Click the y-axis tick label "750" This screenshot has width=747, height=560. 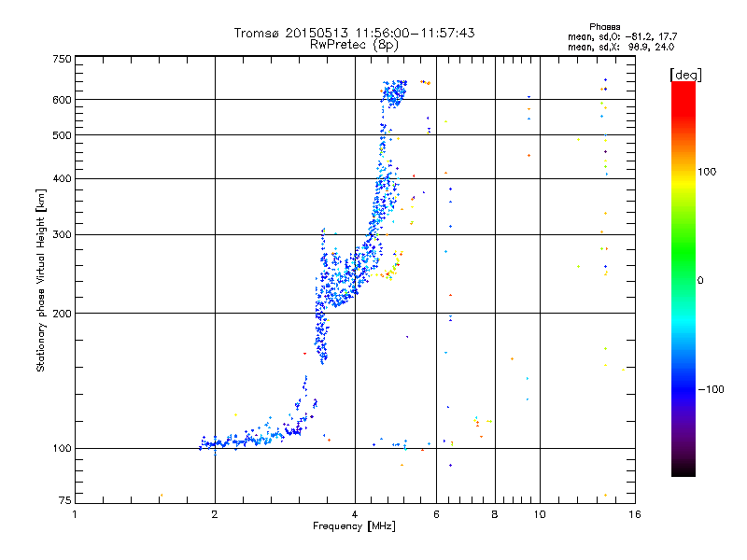tap(62, 59)
